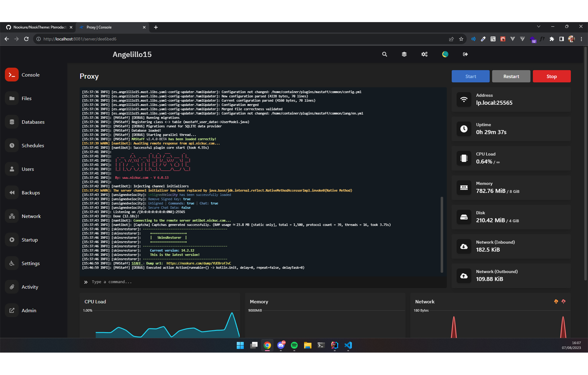Open the Network sidebar icon
Viewport: 588px width, 375px height.
pyautogui.click(x=12, y=216)
